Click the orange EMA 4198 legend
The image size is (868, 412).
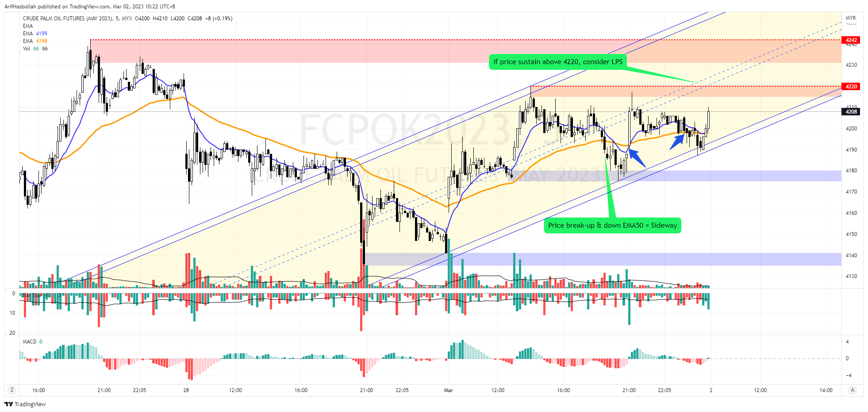pyautogui.click(x=35, y=41)
